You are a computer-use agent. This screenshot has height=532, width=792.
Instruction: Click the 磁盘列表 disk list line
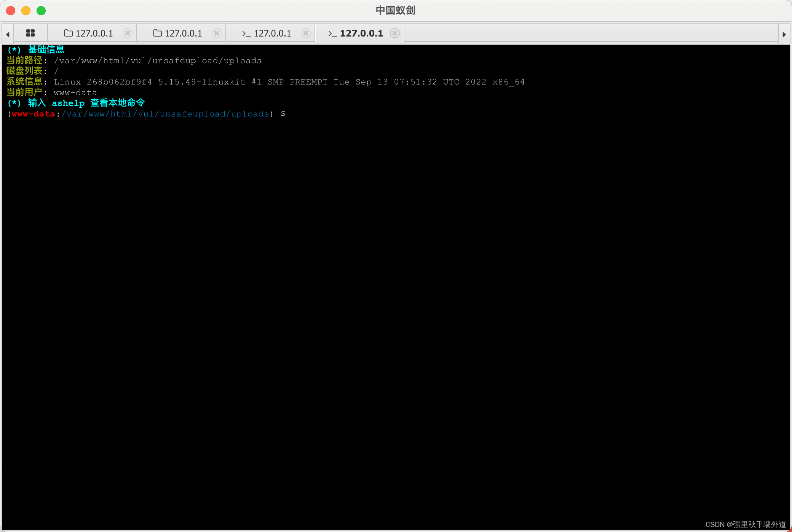click(32, 71)
